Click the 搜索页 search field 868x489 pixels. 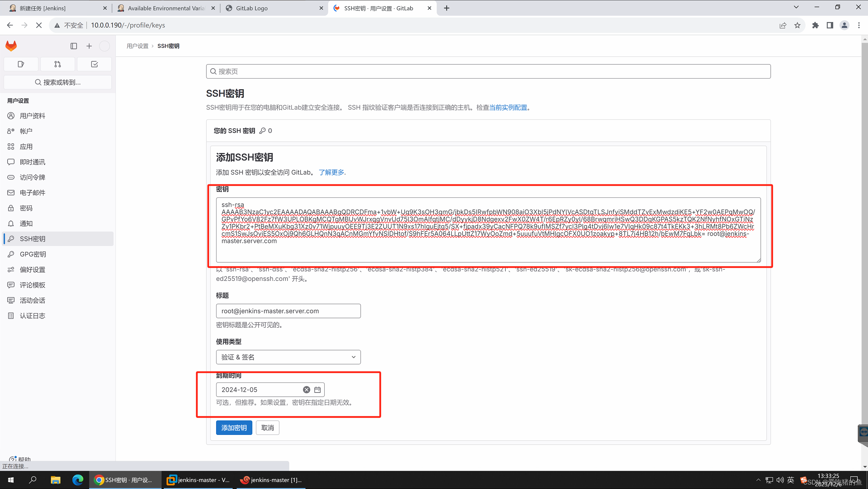pyautogui.click(x=488, y=71)
